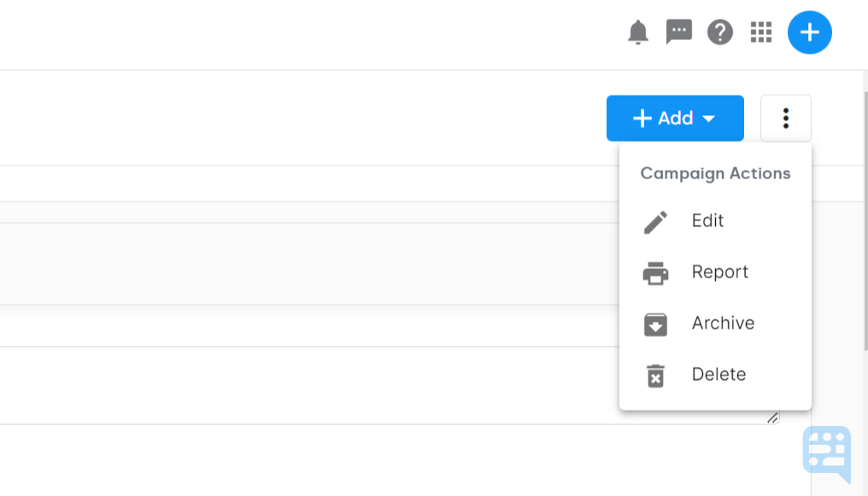Click the archive box icon

pyautogui.click(x=655, y=324)
